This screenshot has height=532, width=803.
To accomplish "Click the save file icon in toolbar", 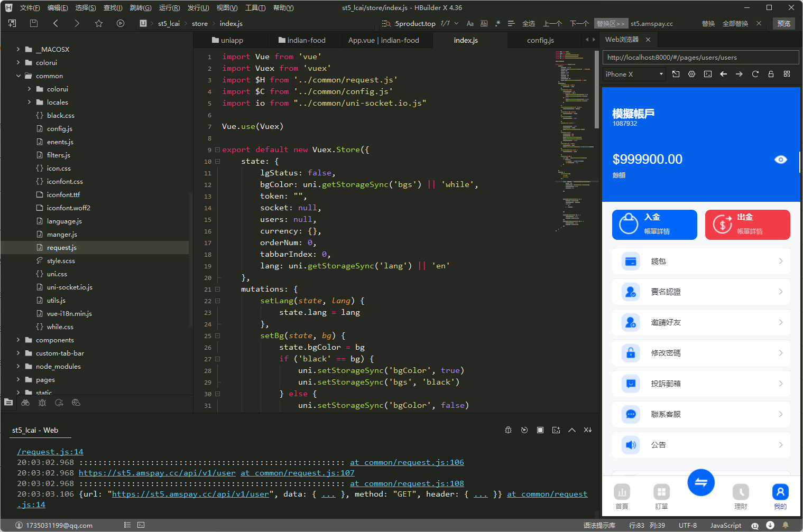I will tap(34, 23).
